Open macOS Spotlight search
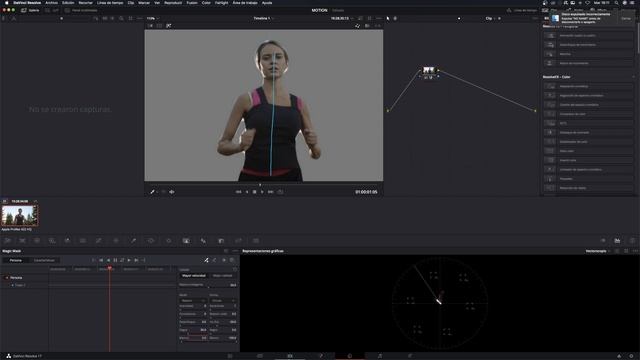 point(616,2)
